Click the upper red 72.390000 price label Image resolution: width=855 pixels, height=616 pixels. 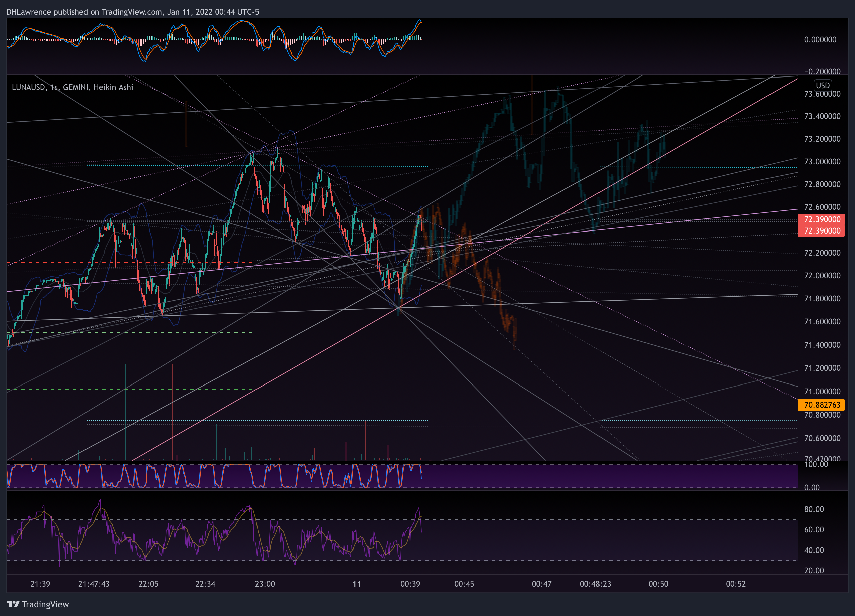coord(821,219)
